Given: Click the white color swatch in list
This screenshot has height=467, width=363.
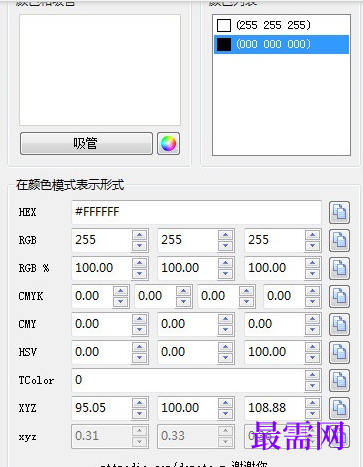Looking at the screenshot, I should (x=224, y=25).
